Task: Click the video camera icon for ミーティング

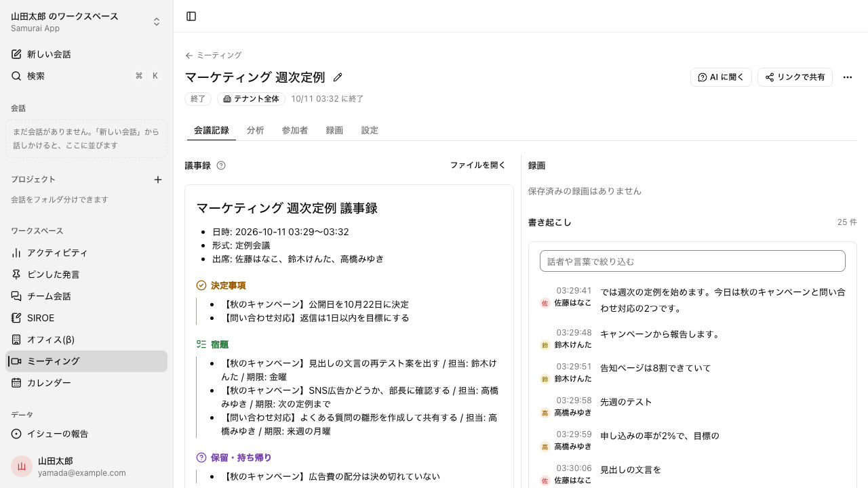Action: click(x=16, y=361)
